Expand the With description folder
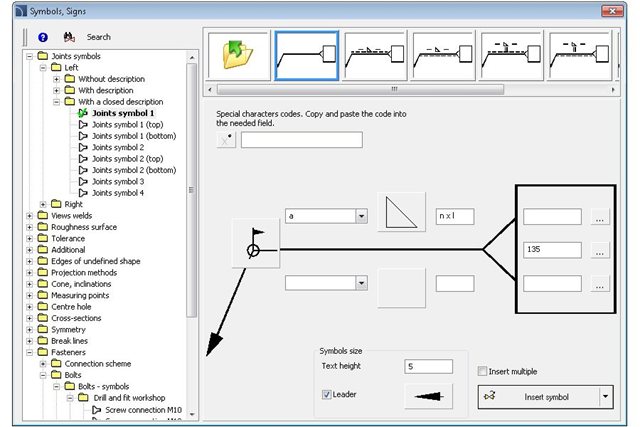640x427 pixels. click(x=56, y=91)
